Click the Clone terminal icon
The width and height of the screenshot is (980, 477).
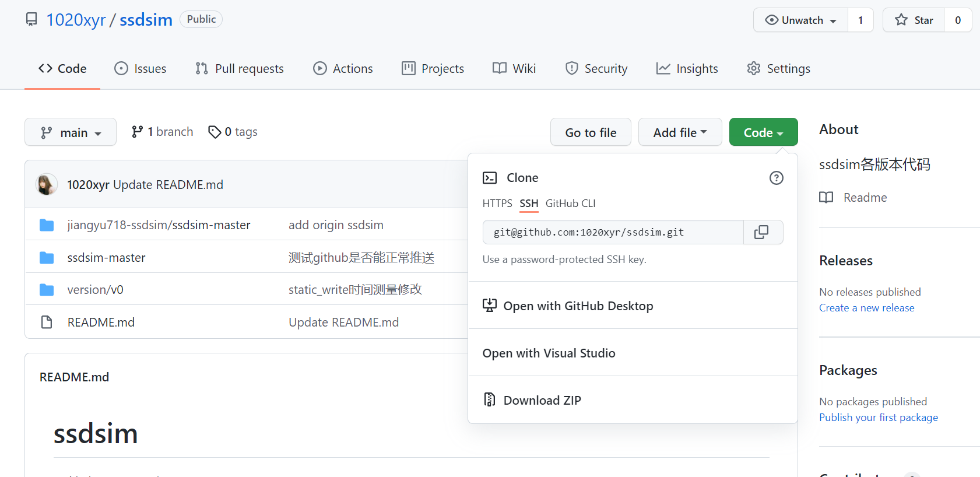click(x=490, y=178)
